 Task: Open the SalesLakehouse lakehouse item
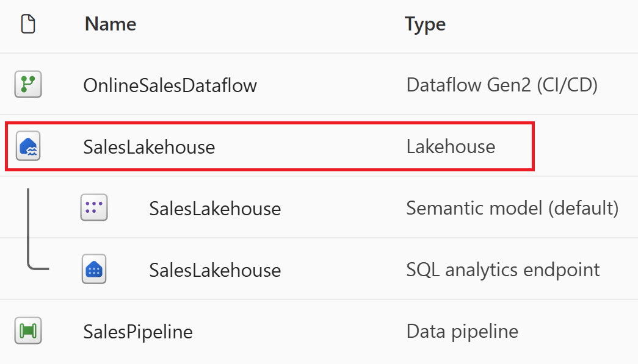click(150, 146)
